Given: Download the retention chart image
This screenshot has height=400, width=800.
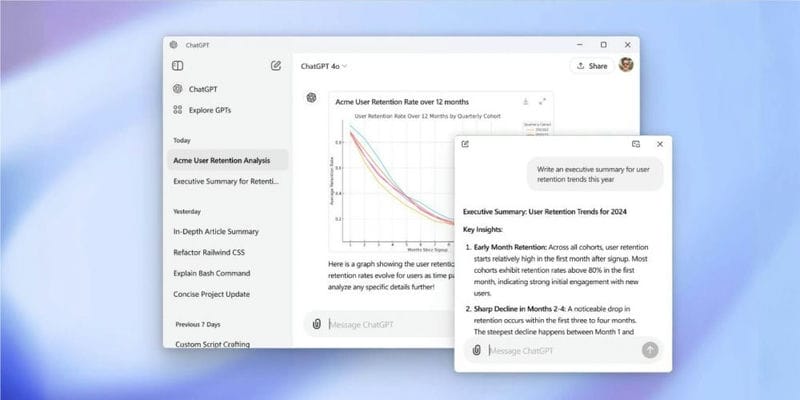Looking at the screenshot, I should coord(526,102).
